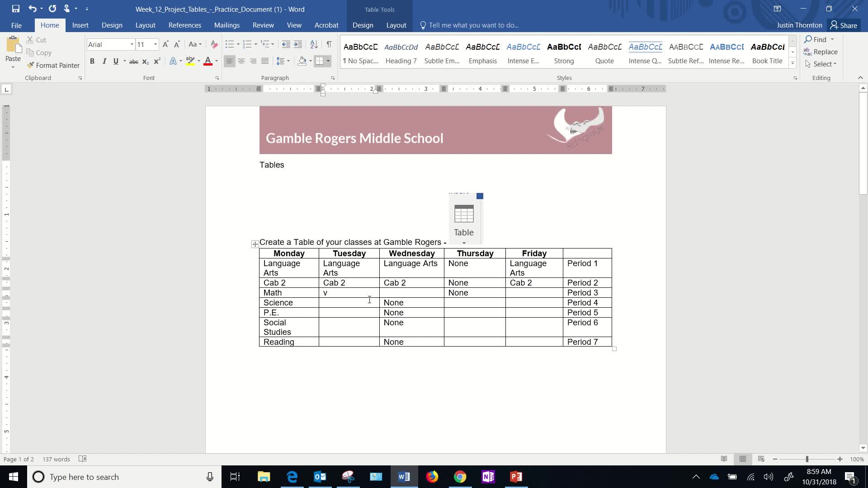Screen dimensions: 868x488
Task: Apply the red font color
Action: pos(208,61)
